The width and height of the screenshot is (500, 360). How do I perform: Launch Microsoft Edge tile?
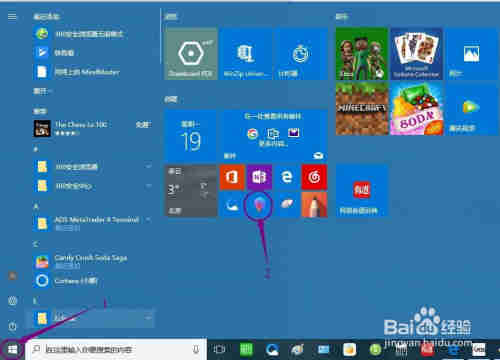(287, 177)
